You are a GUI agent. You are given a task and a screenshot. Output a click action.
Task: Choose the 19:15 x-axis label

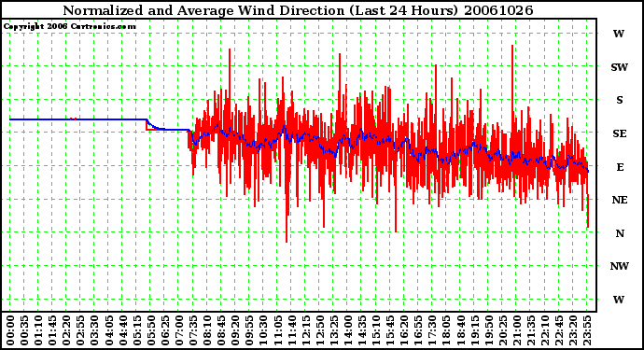(x=474, y=331)
